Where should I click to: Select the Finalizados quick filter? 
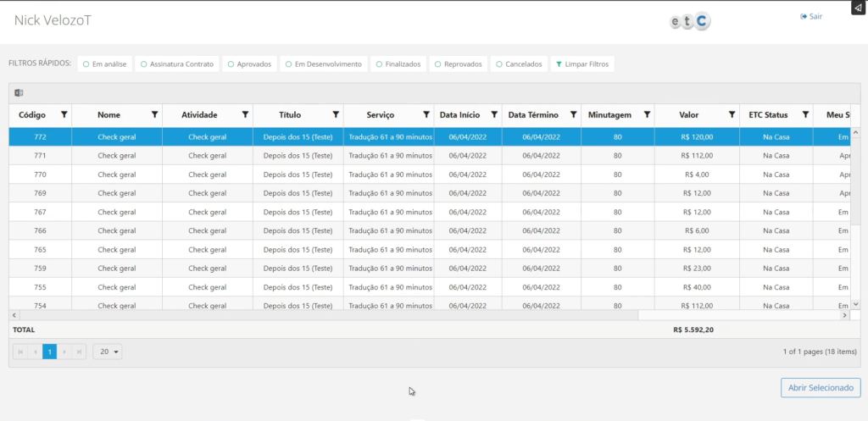[398, 64]
